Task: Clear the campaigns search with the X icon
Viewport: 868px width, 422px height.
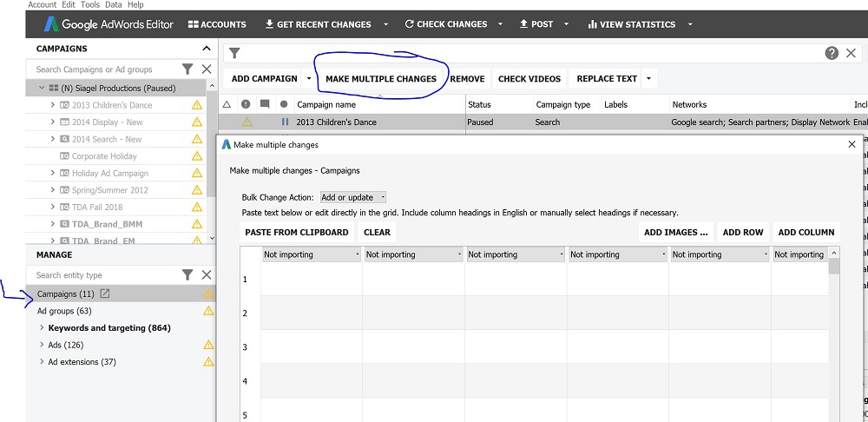Action: point(207,69)
